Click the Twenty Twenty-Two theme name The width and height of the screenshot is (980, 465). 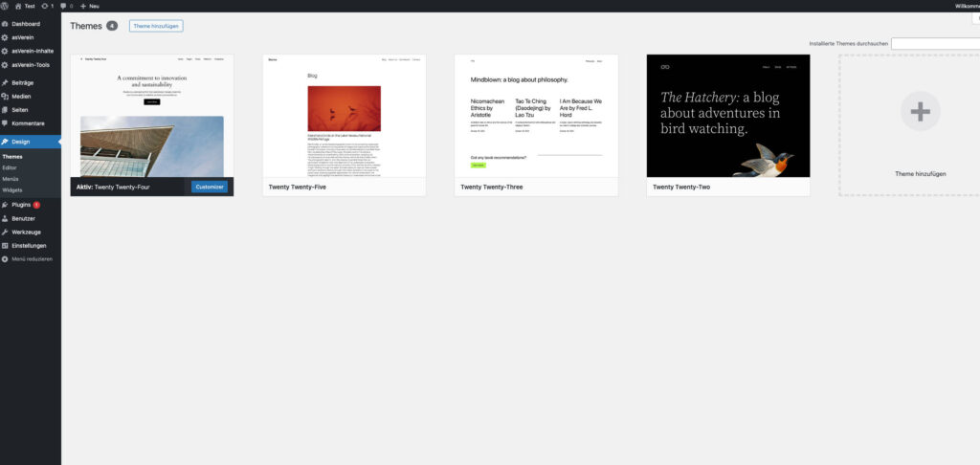pyautogui.click(x=681, y=187)
